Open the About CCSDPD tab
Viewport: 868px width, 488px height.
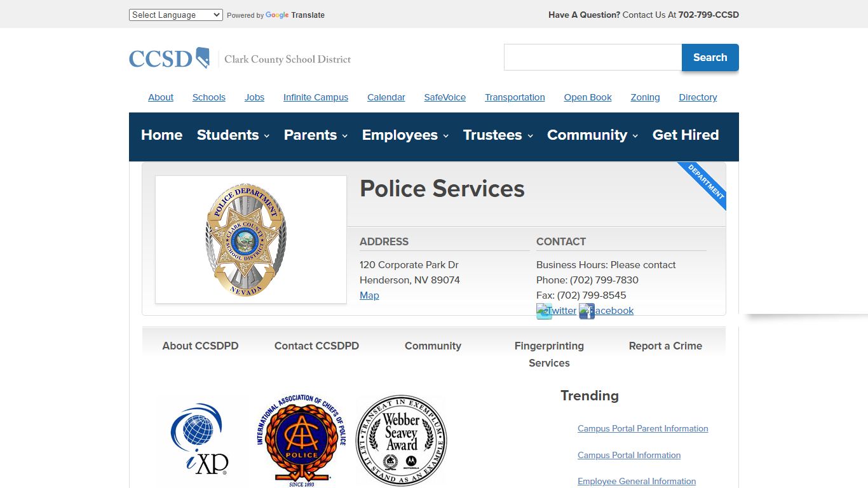(200, 346)
